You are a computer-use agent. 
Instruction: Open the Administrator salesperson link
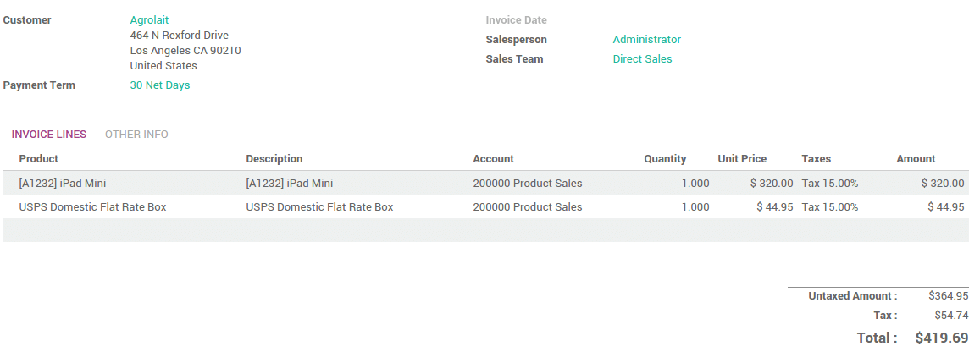646,40
